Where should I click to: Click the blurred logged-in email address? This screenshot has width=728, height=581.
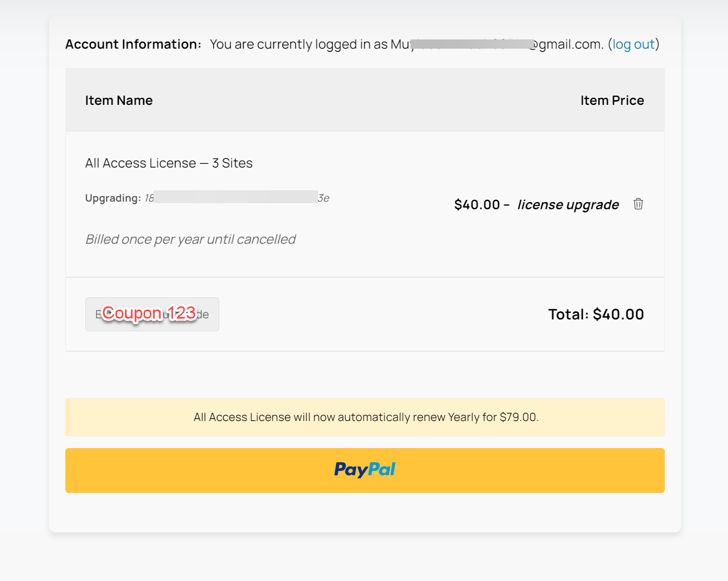pyautogui.click(x=469, y=44)
